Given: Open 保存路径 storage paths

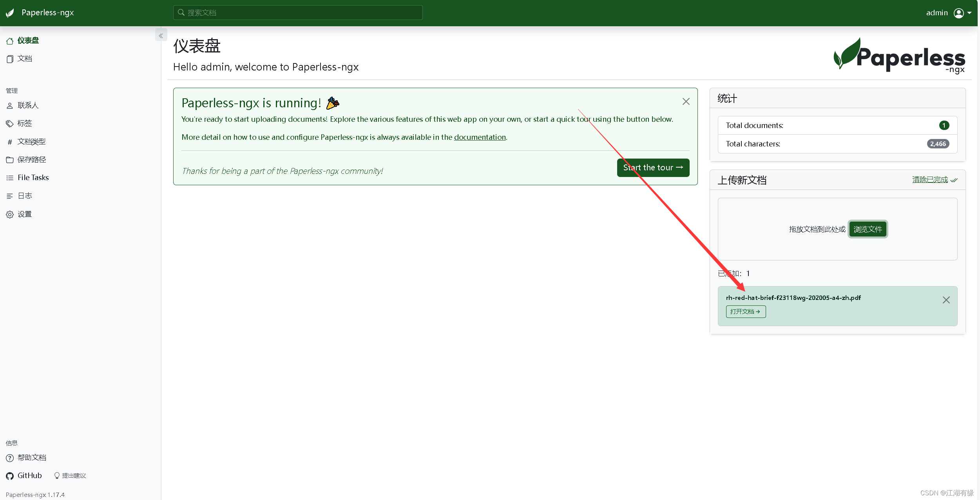Looking at the screenshot, I should click(x=31, y=159).
